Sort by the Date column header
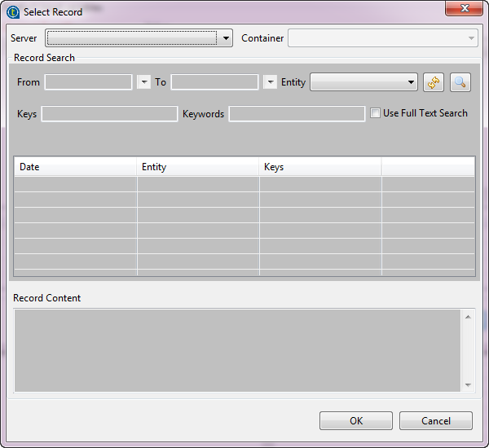 pos(75,167)
